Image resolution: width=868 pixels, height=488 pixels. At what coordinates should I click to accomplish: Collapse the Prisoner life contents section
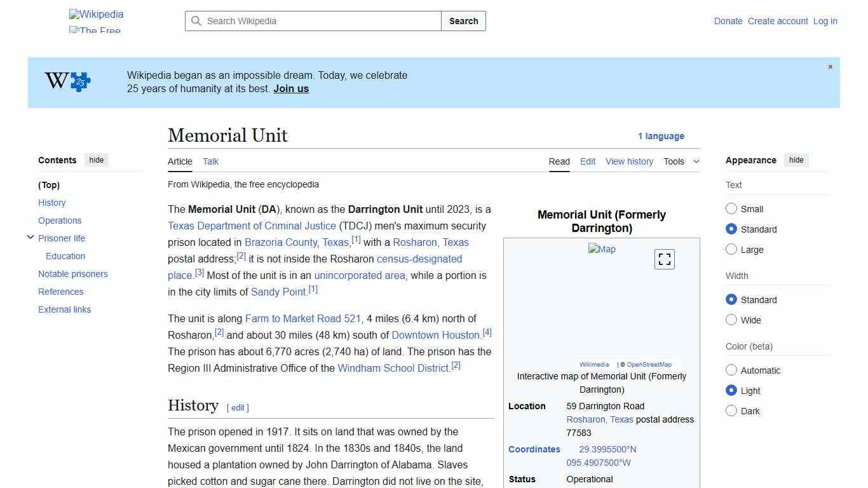coord(31,236)
